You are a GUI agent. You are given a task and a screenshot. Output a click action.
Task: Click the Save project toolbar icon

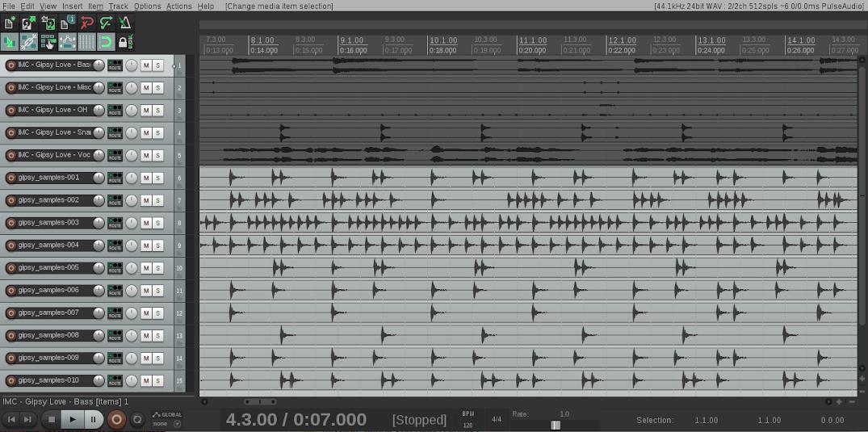click(x=48, y=23)
